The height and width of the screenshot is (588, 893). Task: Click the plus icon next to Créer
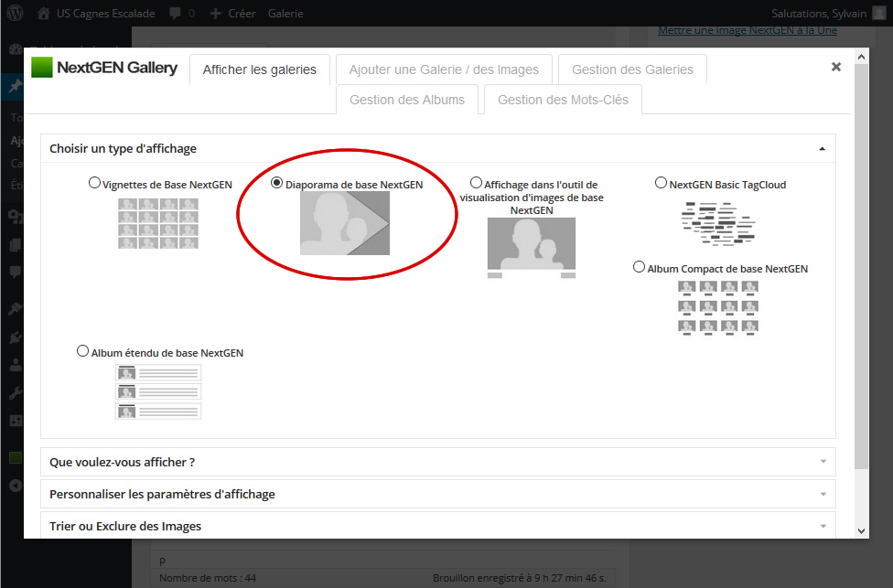click(x=215, y=13)
